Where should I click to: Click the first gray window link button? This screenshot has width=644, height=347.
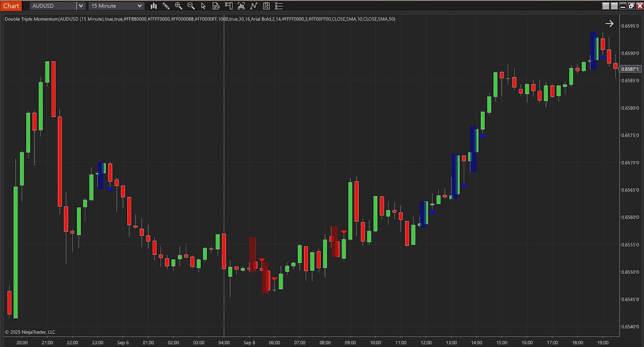coord(606,6)
